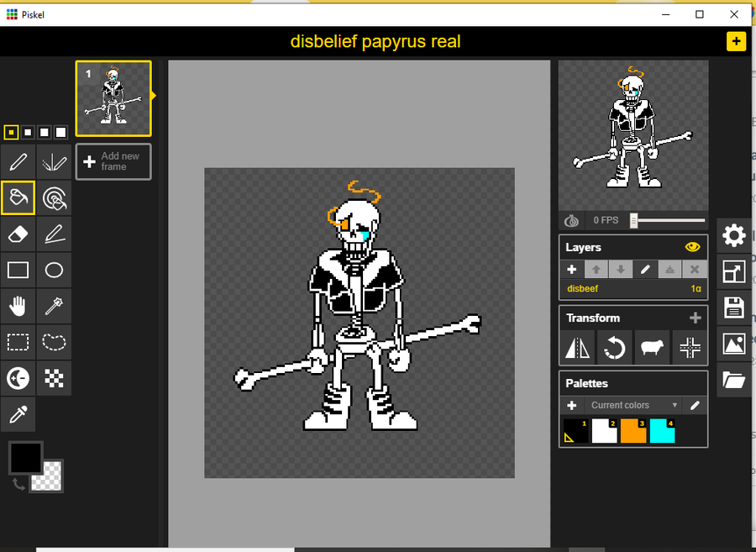Click the Align to center transform icon

pos(690,348)
